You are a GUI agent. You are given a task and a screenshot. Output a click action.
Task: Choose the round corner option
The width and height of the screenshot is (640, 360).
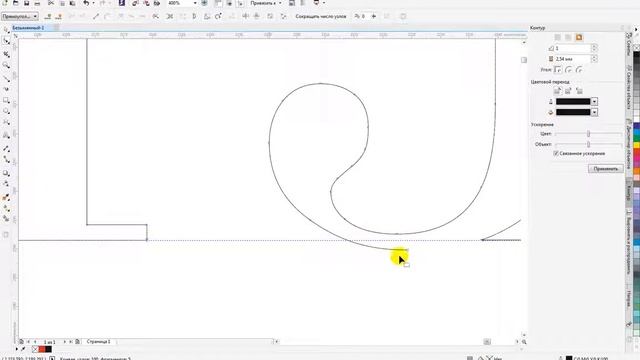click(x=569, y=70)
